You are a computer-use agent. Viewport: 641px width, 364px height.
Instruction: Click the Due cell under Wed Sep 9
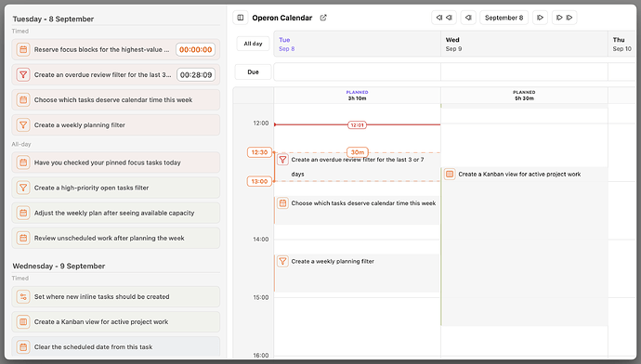[x=525, y=71]
